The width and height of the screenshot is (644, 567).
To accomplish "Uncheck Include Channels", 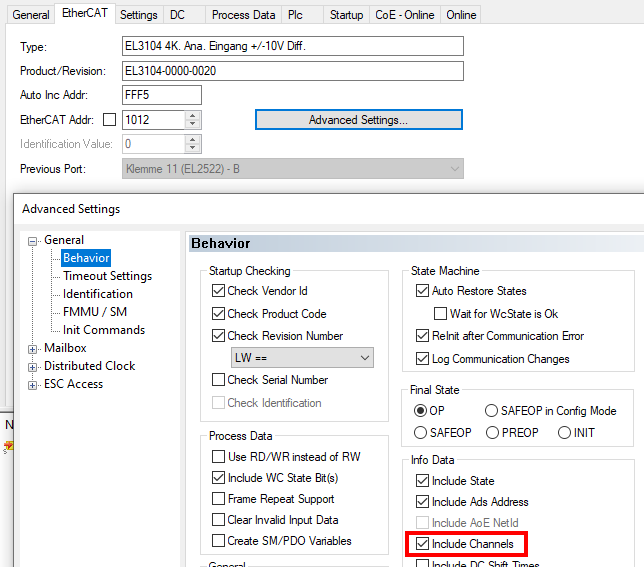I will 422,544.
